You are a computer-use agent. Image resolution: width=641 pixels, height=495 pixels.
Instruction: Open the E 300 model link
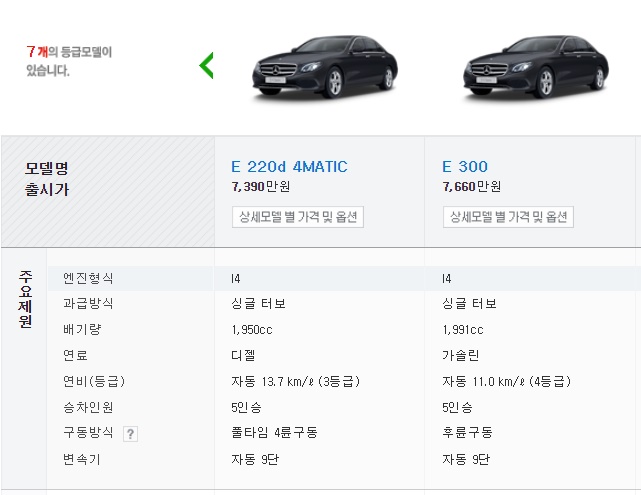pyautogui.click(x=465, y=166)
